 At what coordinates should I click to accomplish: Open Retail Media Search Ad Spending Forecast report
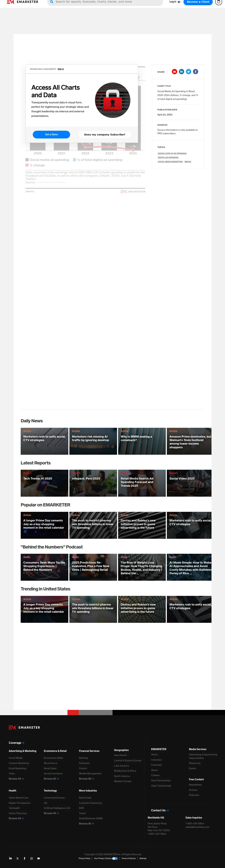(x=142, y=483)
